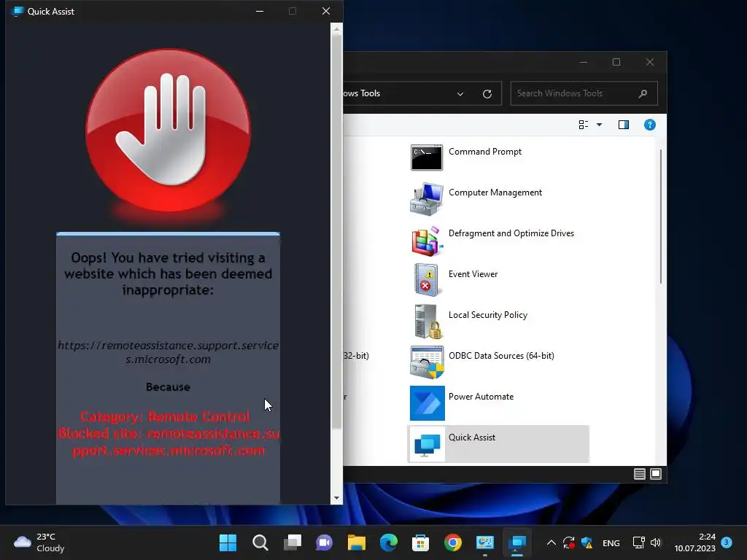This screenshot has height=560, width=747.
Task: Open Computer Management icon in Windows Tools
Action: coord(426,198)
